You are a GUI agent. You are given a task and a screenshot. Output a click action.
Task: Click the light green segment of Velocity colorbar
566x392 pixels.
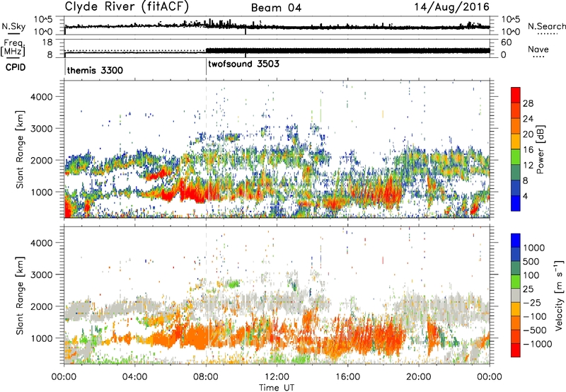[516, 282]
